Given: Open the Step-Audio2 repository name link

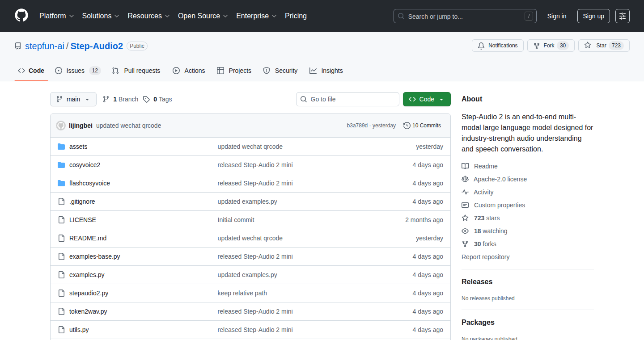Looking at the screenshot, I should point(97,46).
